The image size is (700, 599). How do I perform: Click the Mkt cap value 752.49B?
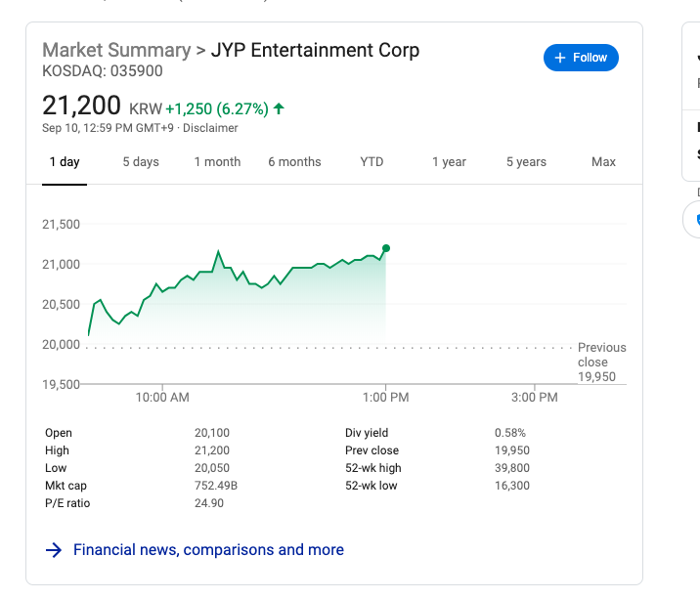(x=216, y=486)
